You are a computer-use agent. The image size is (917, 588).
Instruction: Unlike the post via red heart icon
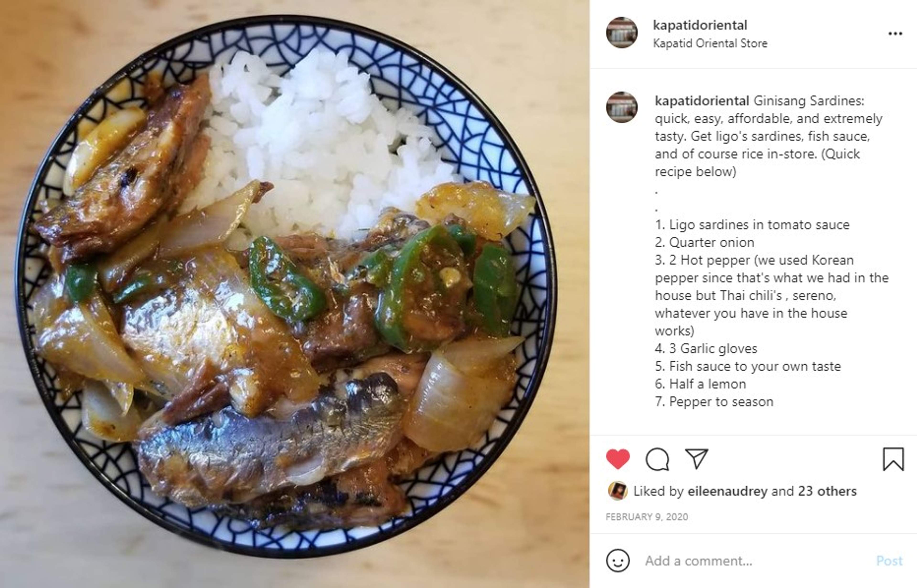[618, 459]
